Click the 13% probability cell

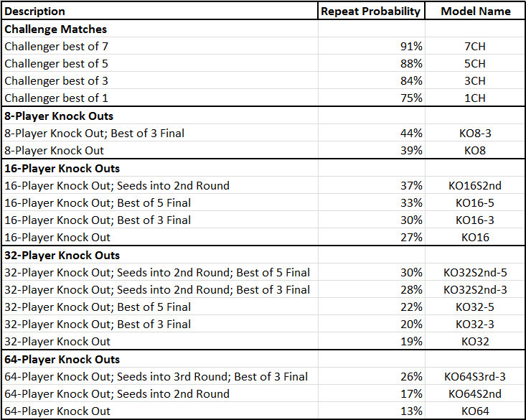pyautogui.click(x=411, y=411)
